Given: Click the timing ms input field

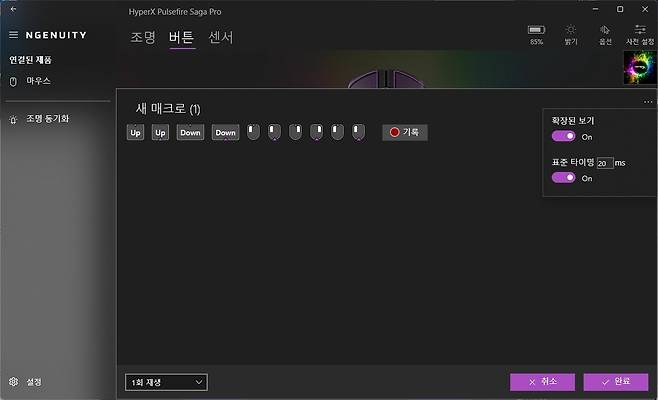Looking at the screenshot, I should pyautogui.click(x=605, y=162).
